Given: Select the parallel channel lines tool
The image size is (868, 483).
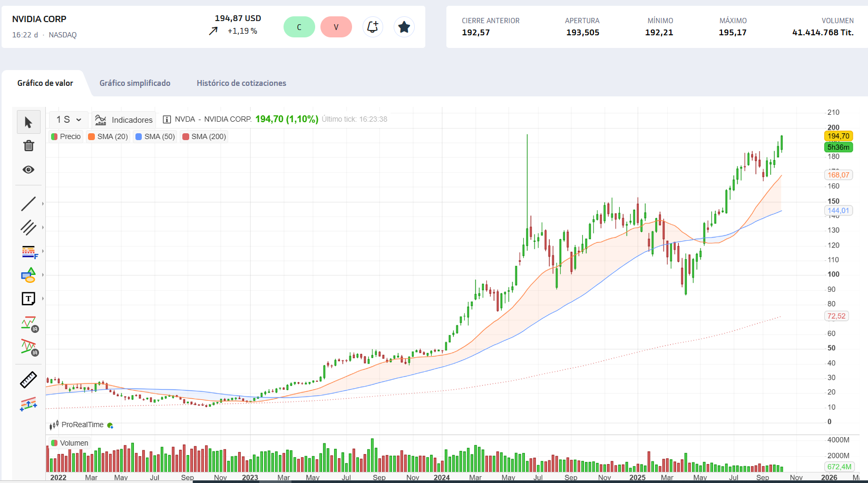Looking at the screenshot, I should click(x=28, y=228).
